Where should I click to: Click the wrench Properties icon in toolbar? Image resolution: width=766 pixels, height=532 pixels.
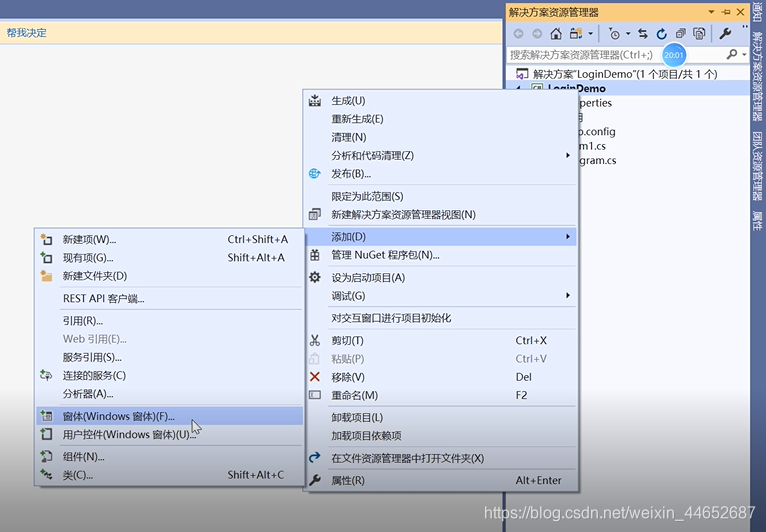click(x=725, y=34)
